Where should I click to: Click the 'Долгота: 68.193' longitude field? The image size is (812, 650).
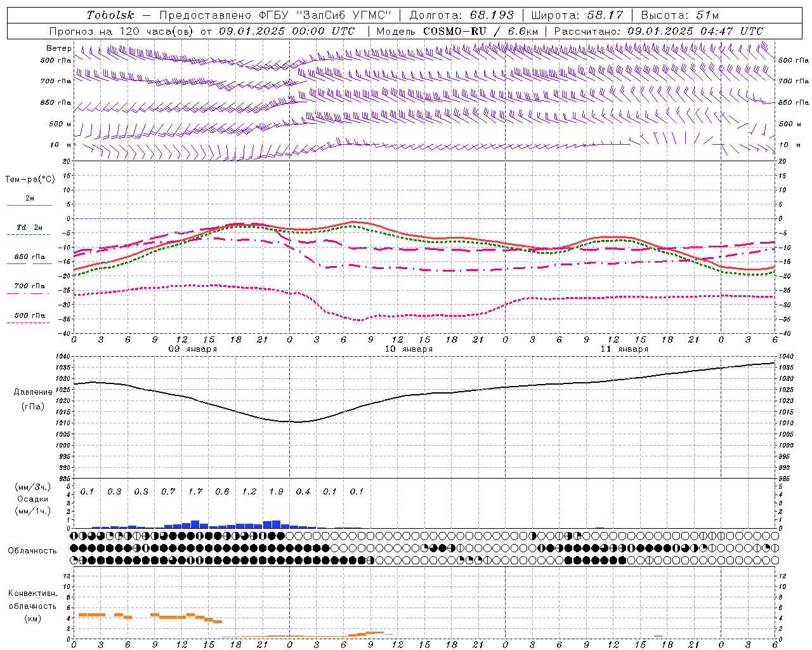462,15
